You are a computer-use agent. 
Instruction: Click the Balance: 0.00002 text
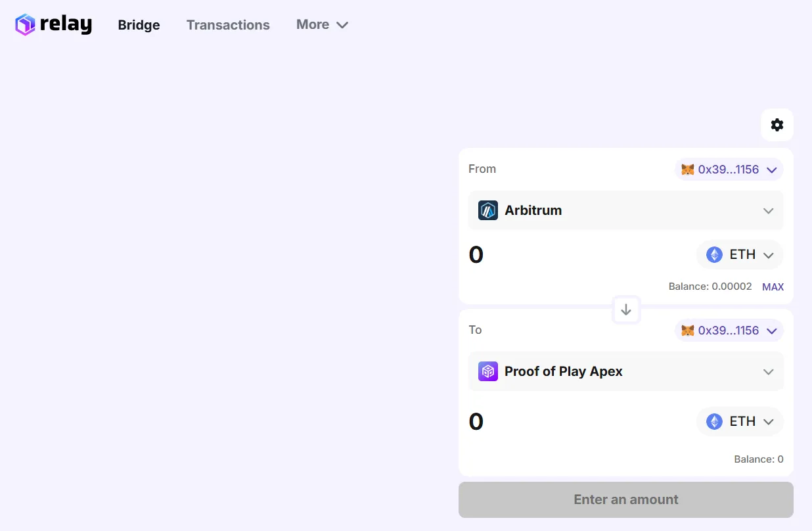[710, 287]
